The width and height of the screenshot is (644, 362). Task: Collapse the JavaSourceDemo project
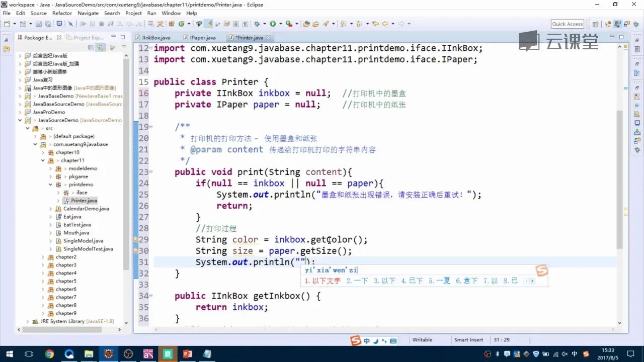[20, 120]
